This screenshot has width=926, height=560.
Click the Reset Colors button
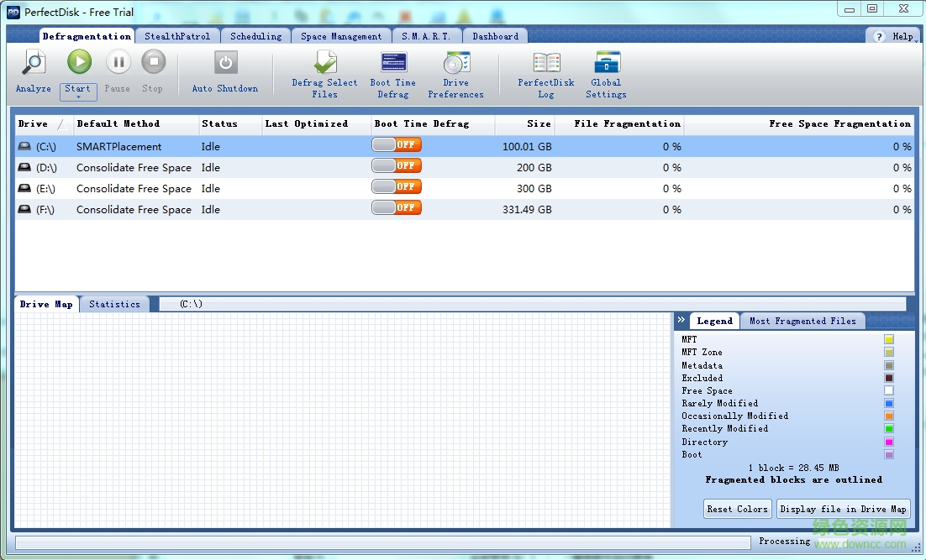tap(737, 508)
